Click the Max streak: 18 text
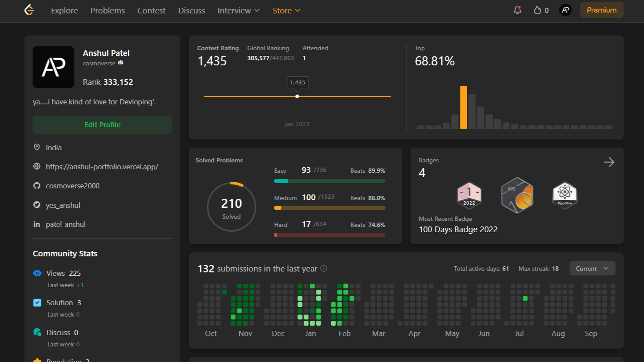The height and width of the screenshot is (362, 644). [x=539, y=268]
